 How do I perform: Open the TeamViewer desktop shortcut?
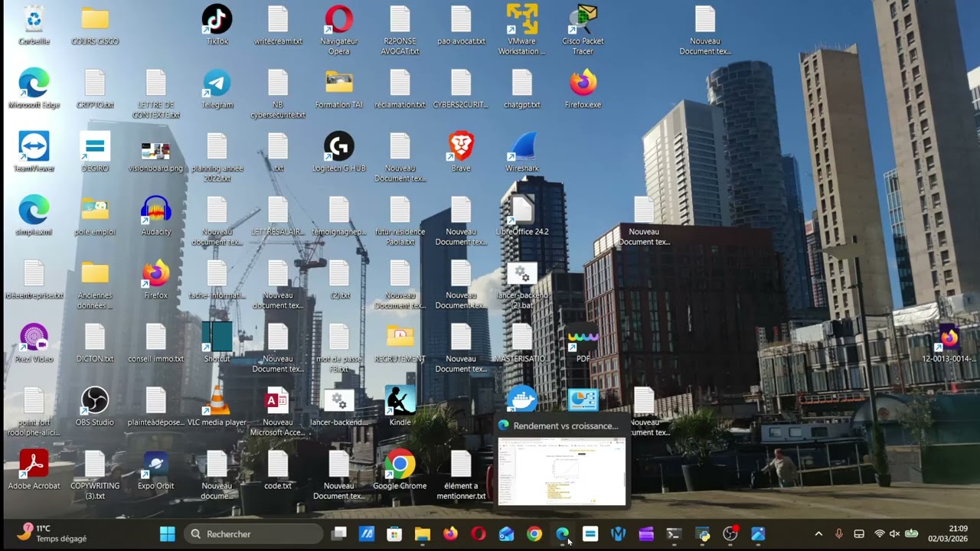(x=34, y=152)
